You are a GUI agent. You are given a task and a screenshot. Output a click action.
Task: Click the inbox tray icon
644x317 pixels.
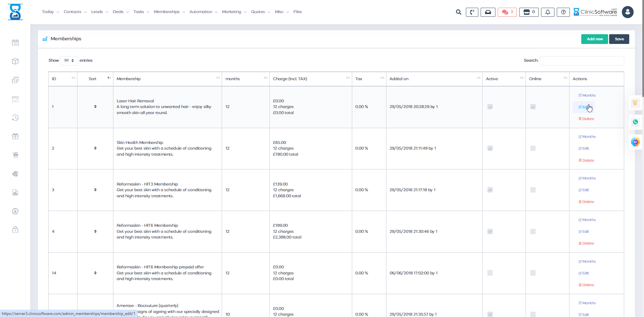point(488,12)
